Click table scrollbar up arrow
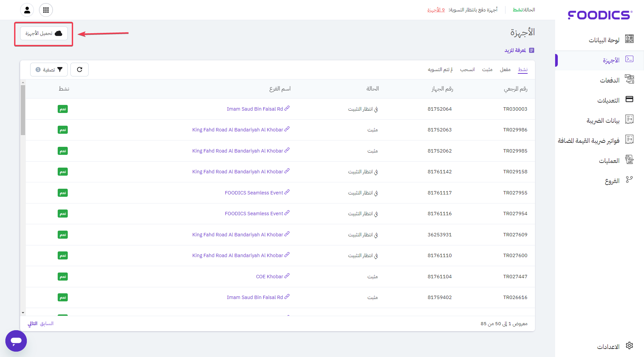Image resolution: width=644 pixels, height=357 pixels. point(23,82)
